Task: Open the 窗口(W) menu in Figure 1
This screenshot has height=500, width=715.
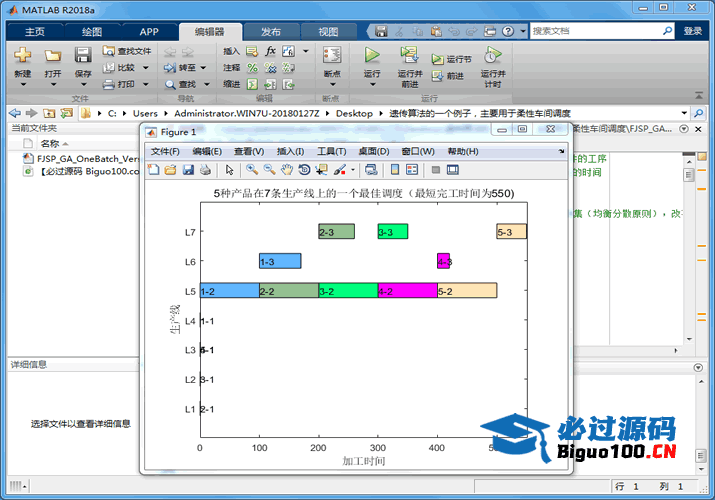Action: coord(418,151)
